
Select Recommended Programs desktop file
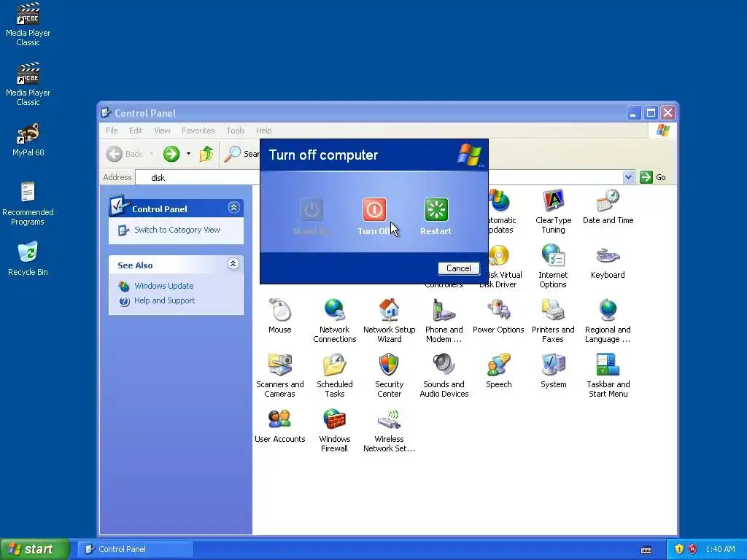click(x=28, y=204)
